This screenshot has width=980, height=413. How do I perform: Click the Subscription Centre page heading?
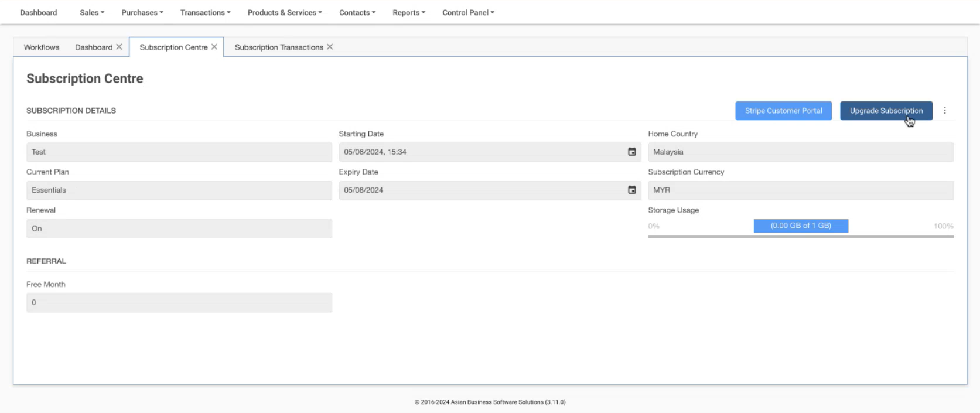tap(85, 78)
